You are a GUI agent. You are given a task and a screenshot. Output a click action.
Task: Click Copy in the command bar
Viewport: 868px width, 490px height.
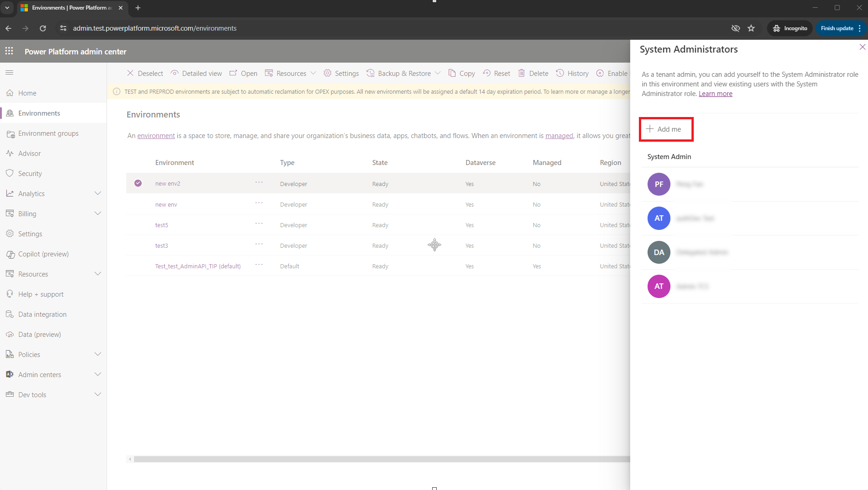461,73
